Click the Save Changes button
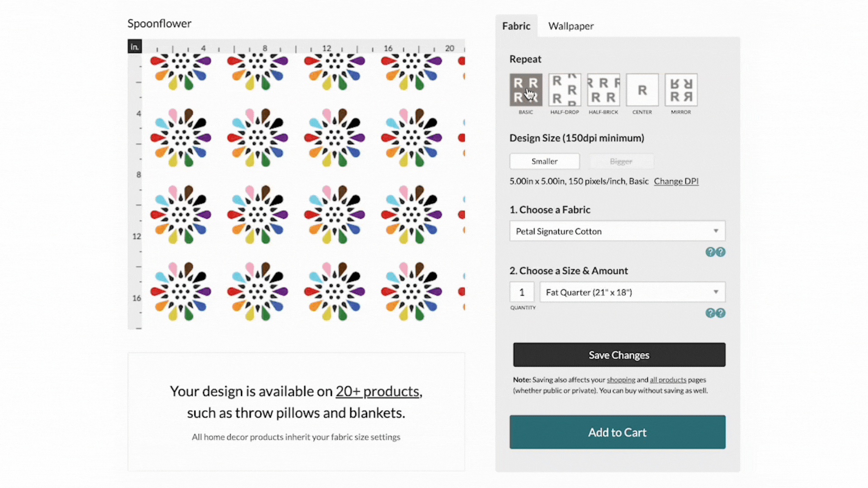Image resolution: width=868 pixels, height=488 pixels. [x=619, y=355]
